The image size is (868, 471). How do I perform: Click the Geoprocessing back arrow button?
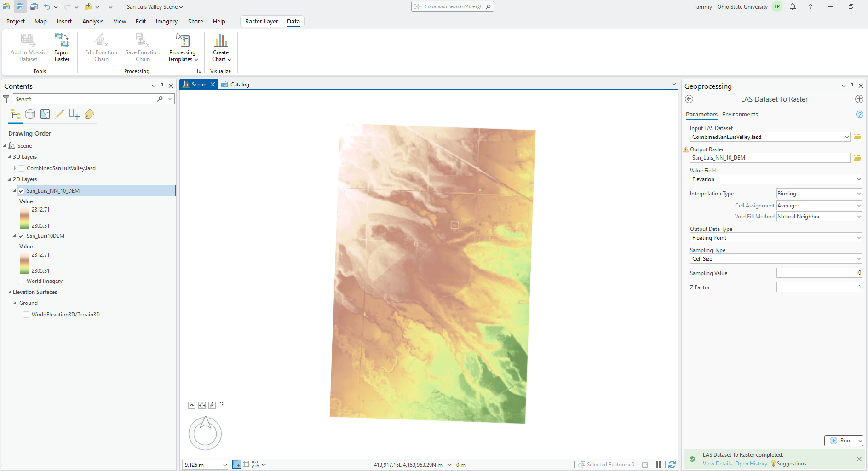click(x=689, y=99)
